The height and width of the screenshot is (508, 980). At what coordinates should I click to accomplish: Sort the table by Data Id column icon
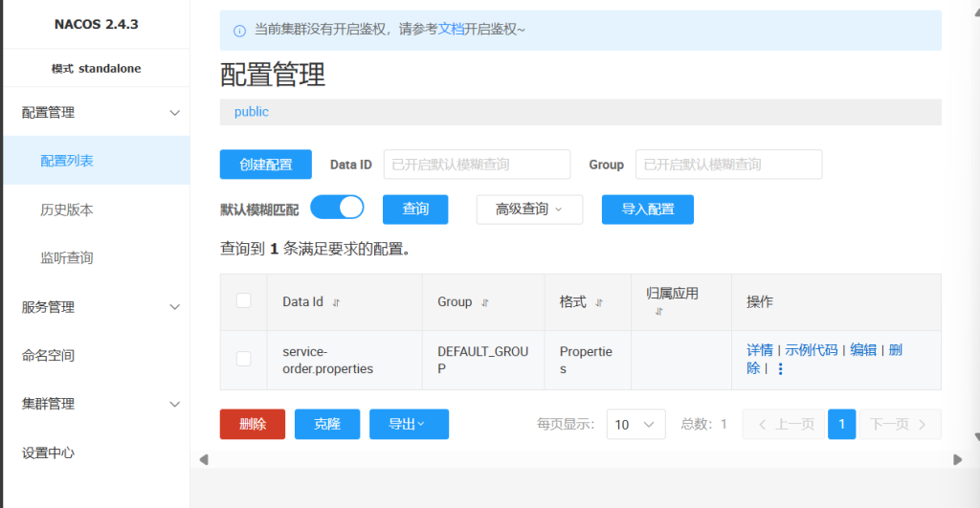336,302
